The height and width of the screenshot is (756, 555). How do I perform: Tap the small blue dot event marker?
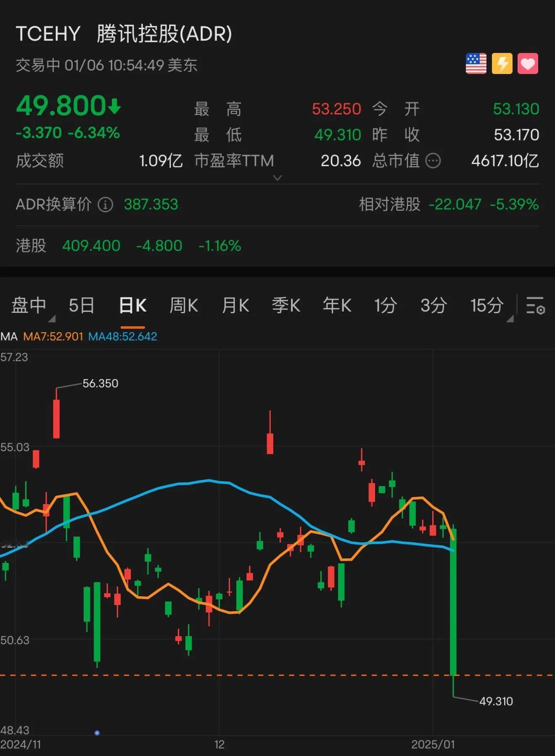click(x=97, y=733)
